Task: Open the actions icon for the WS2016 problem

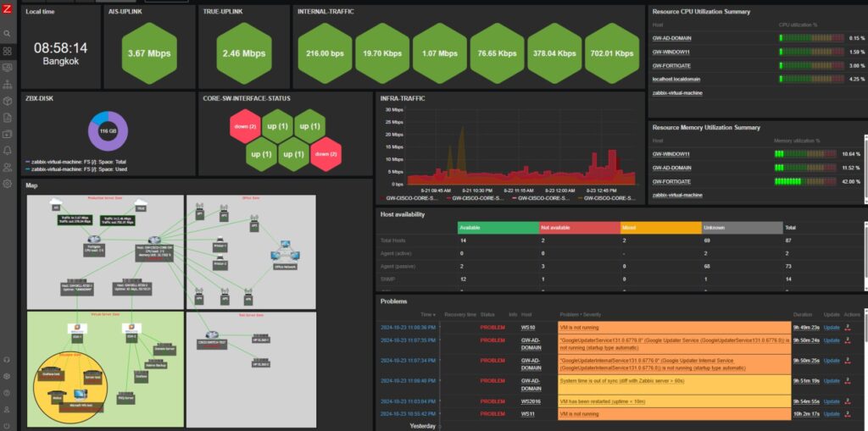Action: click(x=848, y=401)
